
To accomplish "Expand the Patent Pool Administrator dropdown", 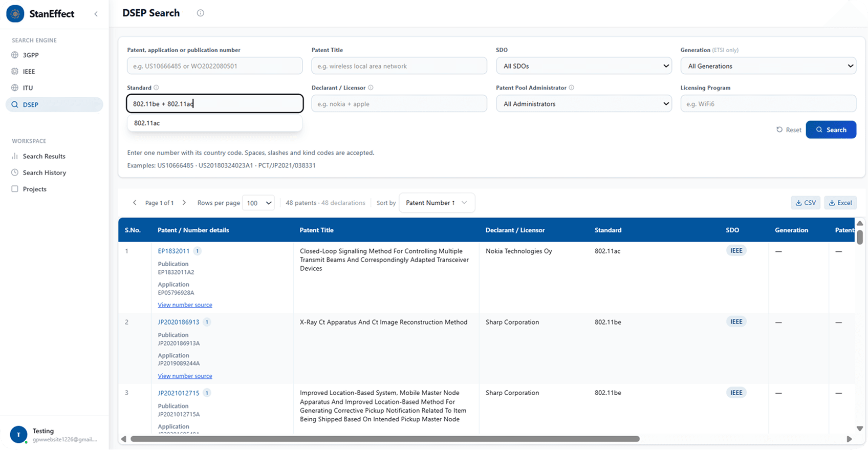I will point(584,103).
